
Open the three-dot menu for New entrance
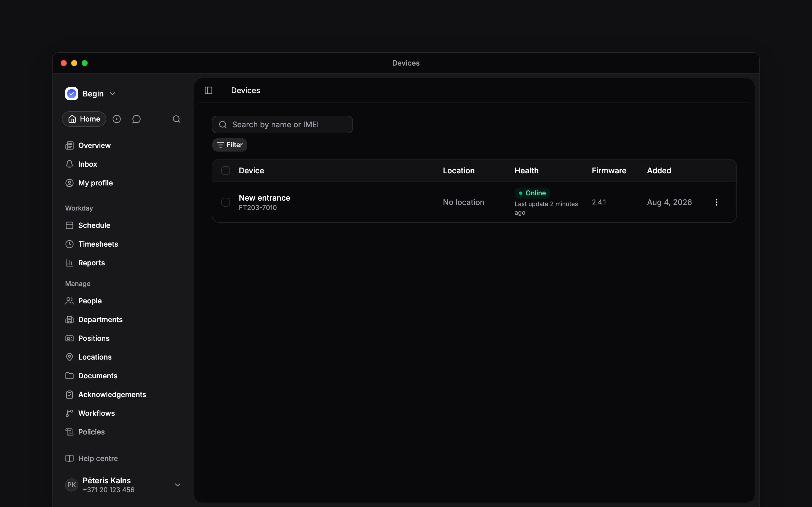[x=716, y=202]
